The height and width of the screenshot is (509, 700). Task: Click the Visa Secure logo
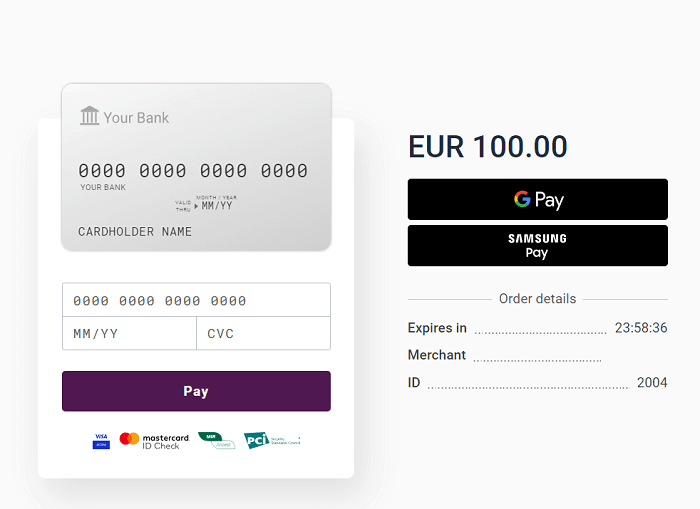coord(101,440)
